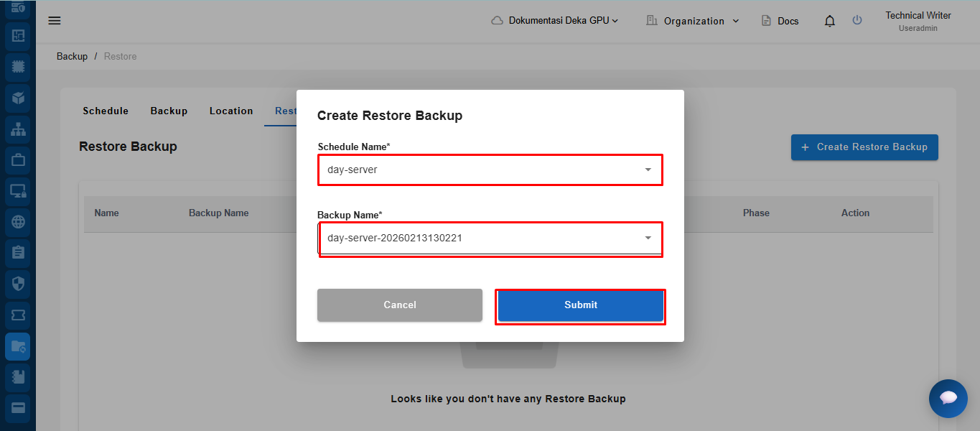
Task: Click the power logout icon
Action: (x=857, y=20)
